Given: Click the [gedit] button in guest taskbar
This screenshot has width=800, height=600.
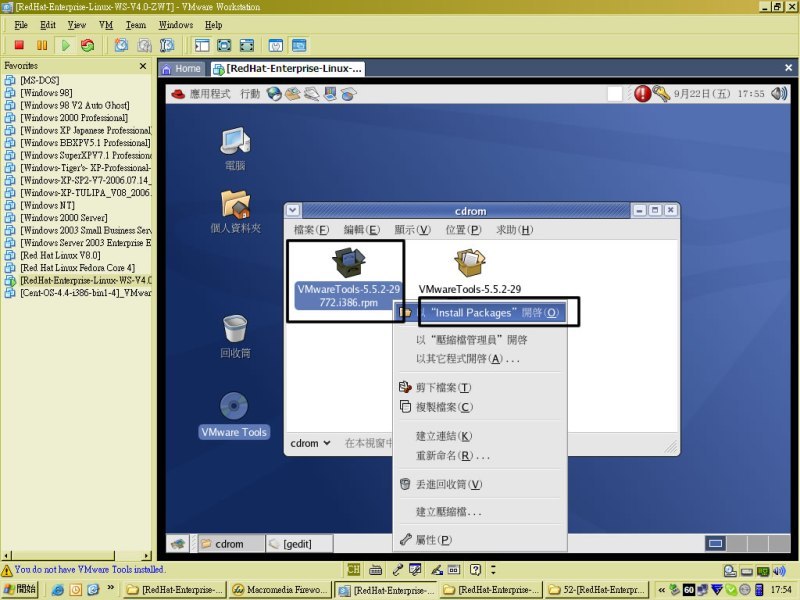Looking at the screenshot, I should click(299, 544).
